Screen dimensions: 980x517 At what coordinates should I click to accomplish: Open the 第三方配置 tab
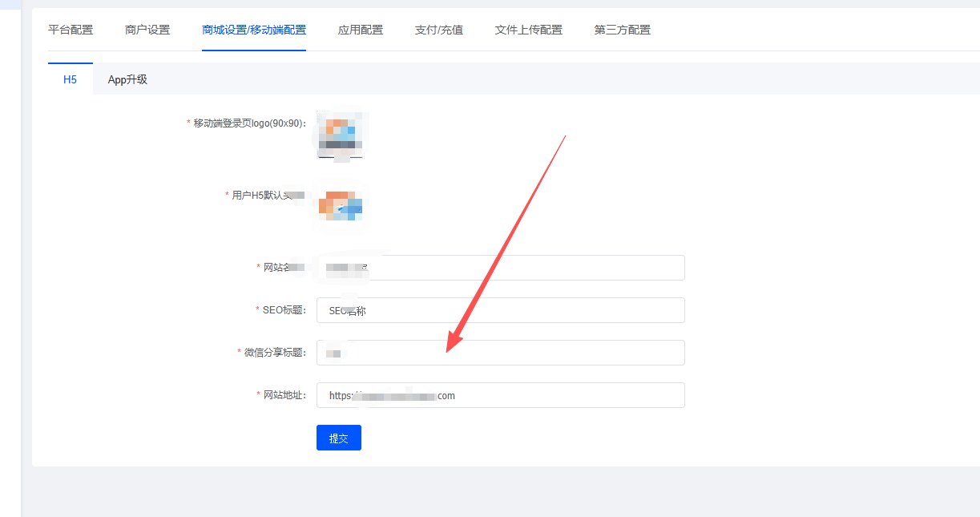click(x=622, y=30)
